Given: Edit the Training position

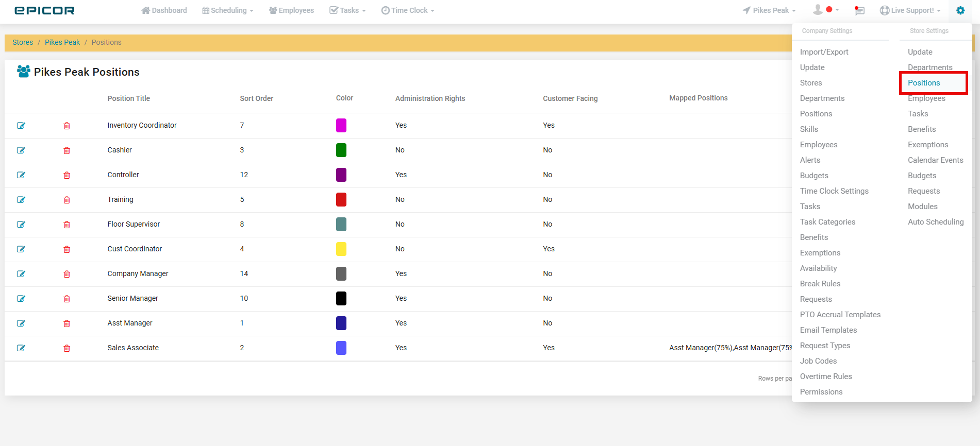Looking at the screenshot, I should [x=21, y=200].
